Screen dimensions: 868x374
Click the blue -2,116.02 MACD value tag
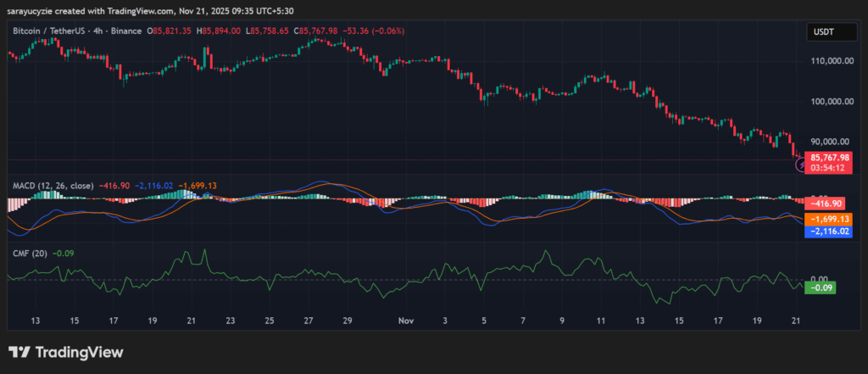[831, 231]
